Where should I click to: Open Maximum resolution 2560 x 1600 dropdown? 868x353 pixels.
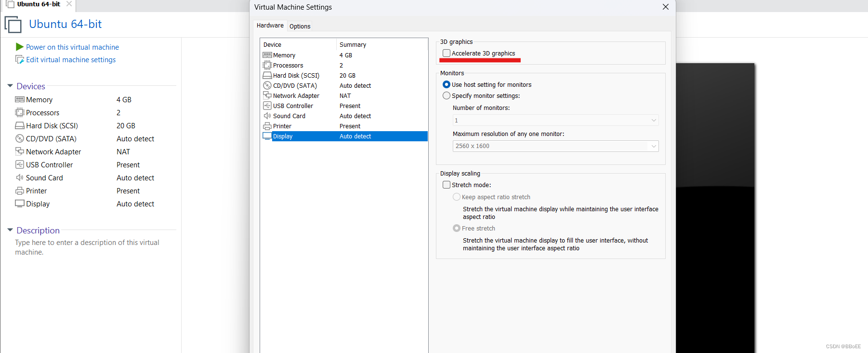pyautogui.click(x=555, y=146)
